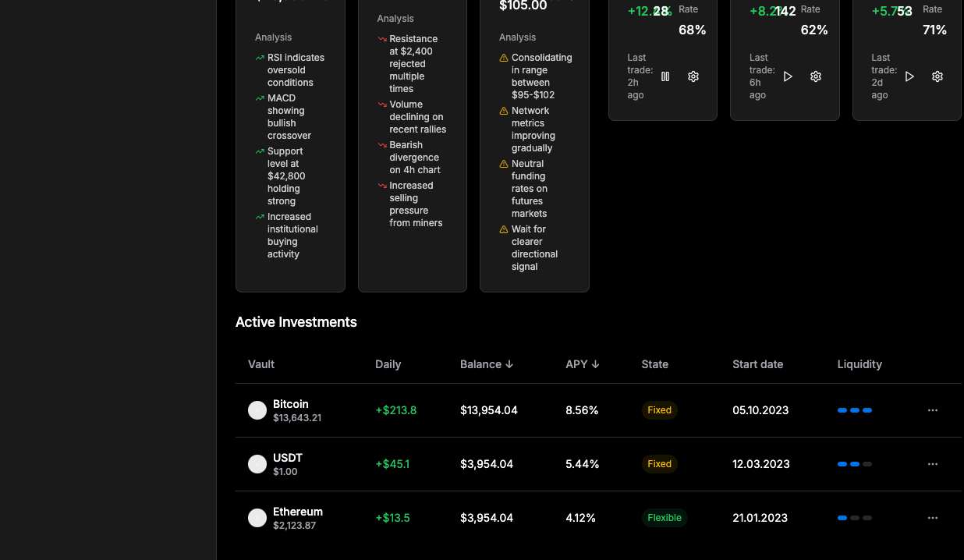Click the Bitcoin coin icon
Screen dimensions: 964x560
[x=257, y=410]
